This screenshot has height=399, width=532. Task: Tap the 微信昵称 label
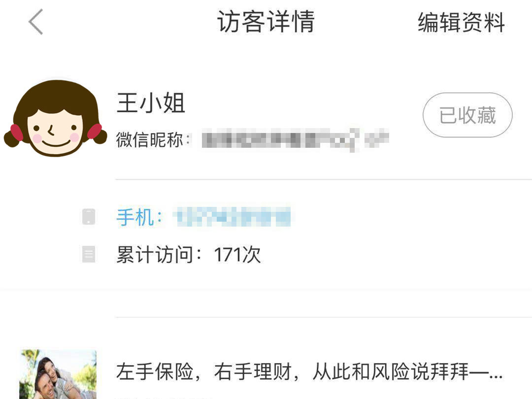(153, 139)
